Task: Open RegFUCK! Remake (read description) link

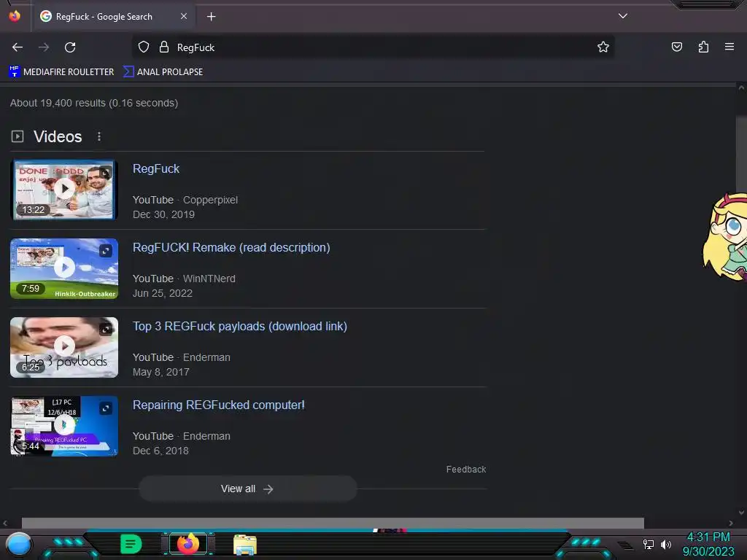Action: (231, 248)
